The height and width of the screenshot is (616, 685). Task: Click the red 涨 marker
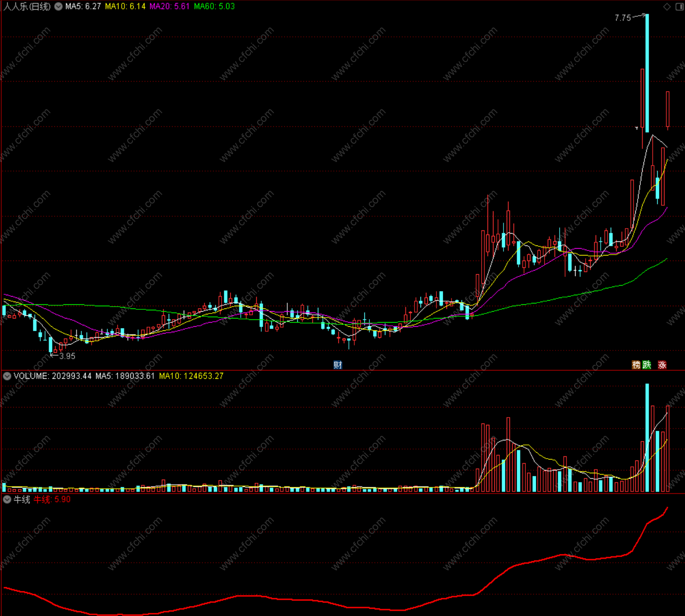pyautogui.click(x=662, y=365)
